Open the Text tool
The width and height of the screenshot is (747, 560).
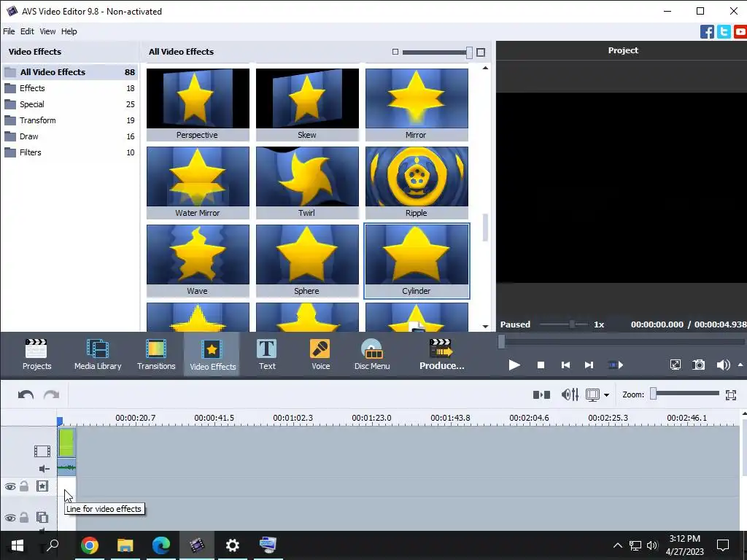click(x=267, y=354)
